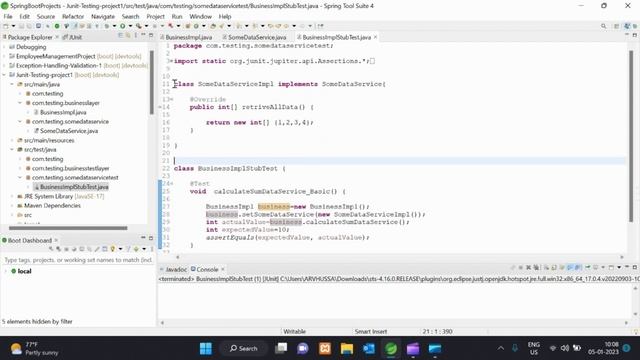This screenshot has height=360, width=640.
Task: Maximize the Package Explorer view
Action: (151, 36)
